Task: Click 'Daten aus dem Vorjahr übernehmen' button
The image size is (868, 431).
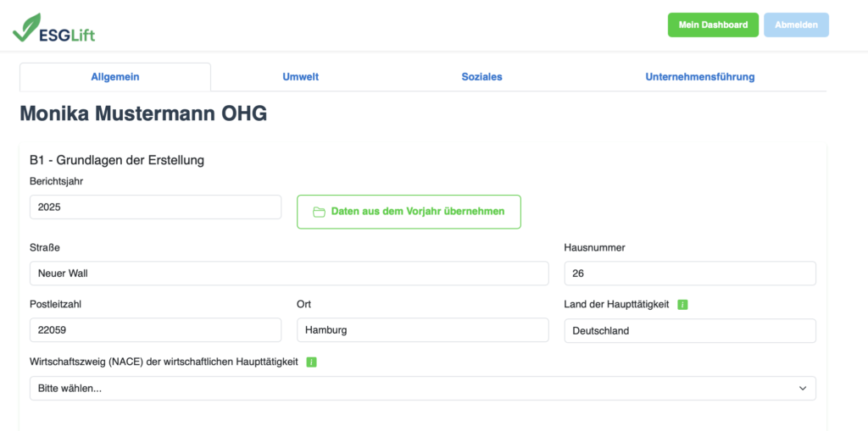Action: pyautogui.click(x=409, y=212)
